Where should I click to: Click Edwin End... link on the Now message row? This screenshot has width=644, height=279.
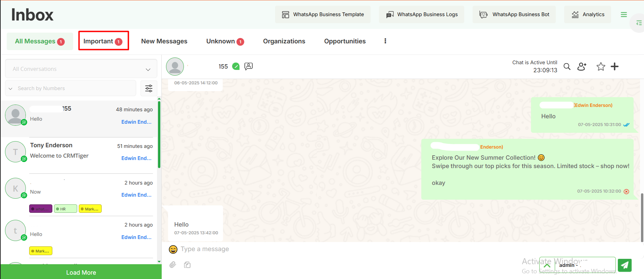coord(136,195)
